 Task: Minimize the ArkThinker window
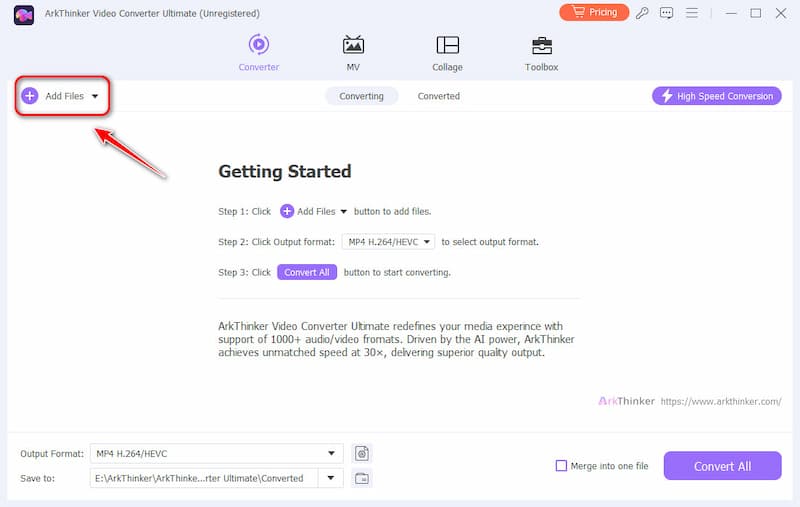click(731, 13)
